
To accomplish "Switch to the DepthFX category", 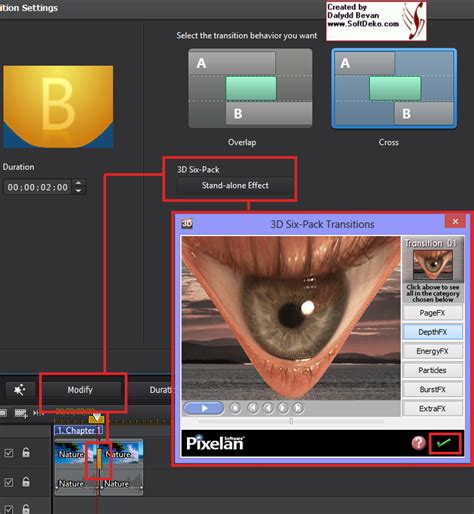I will (x=432, y=332).
